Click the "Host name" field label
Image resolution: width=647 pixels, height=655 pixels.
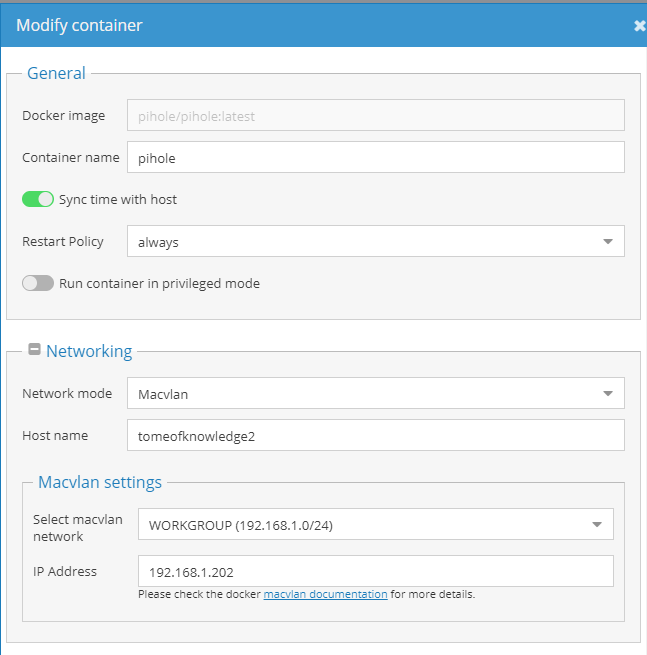(x=55, y=436)
